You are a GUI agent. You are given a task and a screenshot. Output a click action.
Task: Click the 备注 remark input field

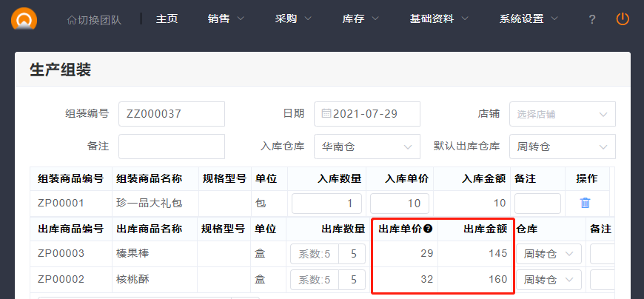point(171,147)
